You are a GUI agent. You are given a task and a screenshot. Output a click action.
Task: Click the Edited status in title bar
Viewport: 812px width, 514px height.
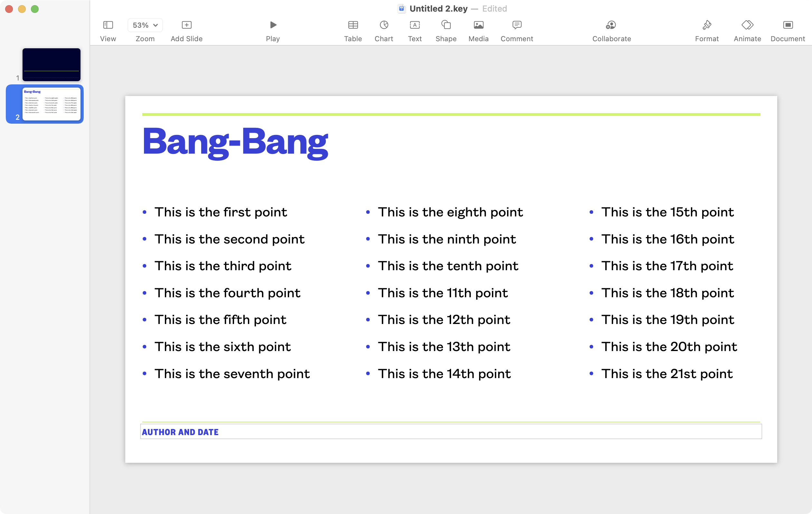coord(494,8)
